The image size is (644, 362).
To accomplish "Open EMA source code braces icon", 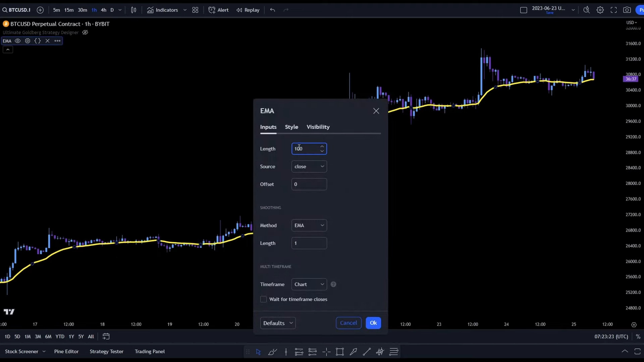I will point(38,41).
